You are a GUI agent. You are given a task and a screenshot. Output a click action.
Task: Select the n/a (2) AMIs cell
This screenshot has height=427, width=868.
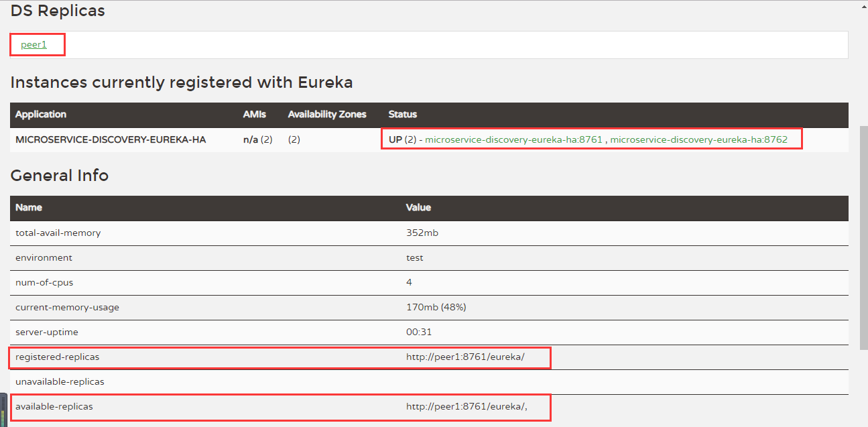pos(257,139)
